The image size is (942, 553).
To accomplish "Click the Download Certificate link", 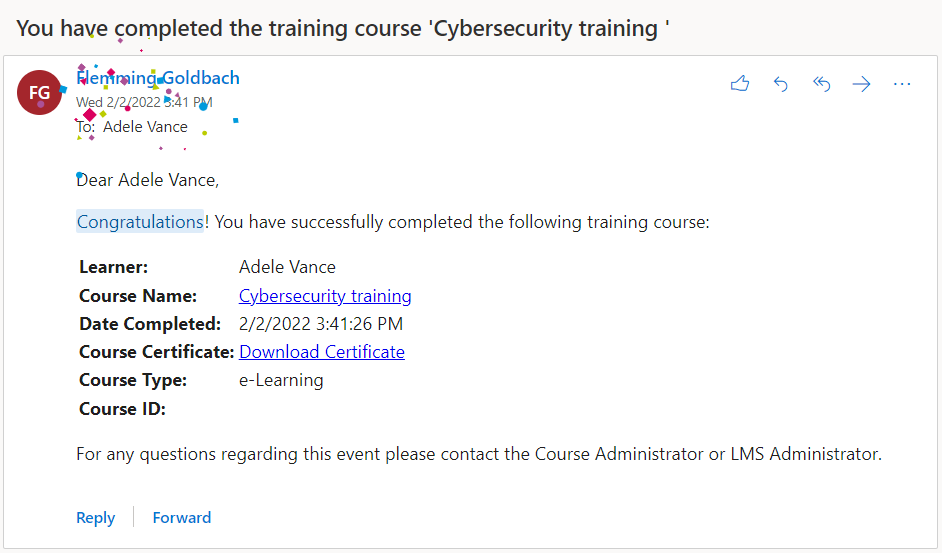I will coord(322,352).
